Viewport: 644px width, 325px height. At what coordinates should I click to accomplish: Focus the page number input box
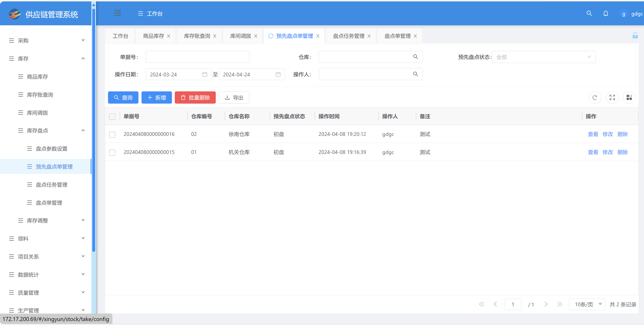(x=513, y=304)
